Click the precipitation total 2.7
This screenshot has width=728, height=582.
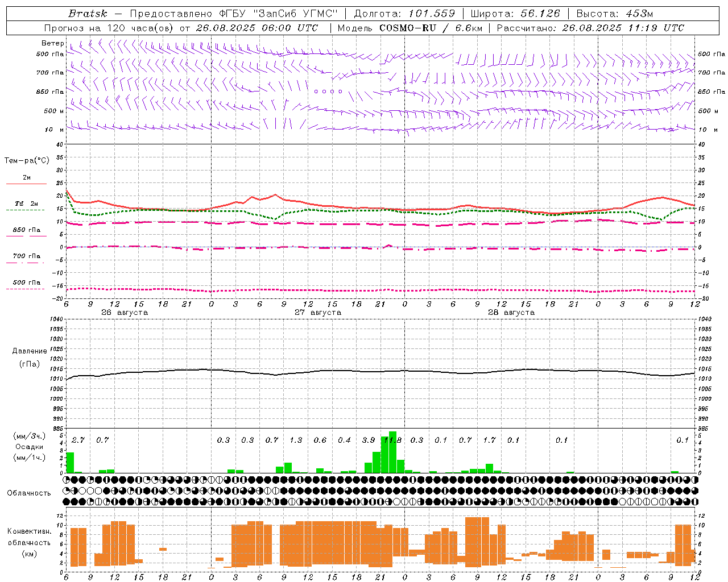click(x=78, y=440)
